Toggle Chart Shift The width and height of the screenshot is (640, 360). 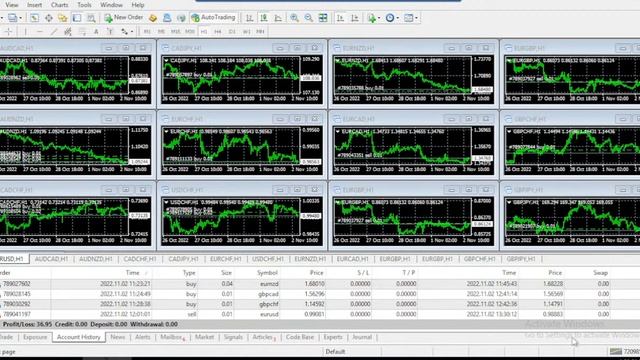tap(355, 18)
